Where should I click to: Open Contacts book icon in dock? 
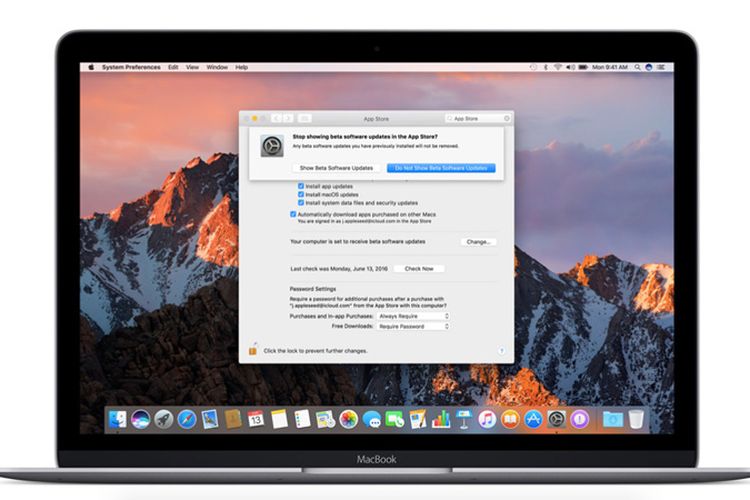point(233,420)
